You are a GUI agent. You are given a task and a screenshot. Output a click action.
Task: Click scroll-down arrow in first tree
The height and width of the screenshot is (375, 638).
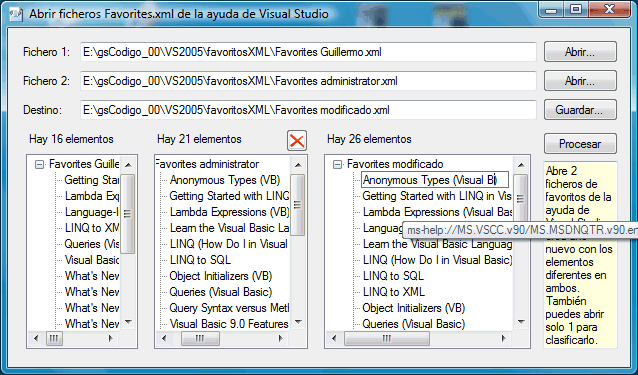pyautogui.click(x=128, y=322)
